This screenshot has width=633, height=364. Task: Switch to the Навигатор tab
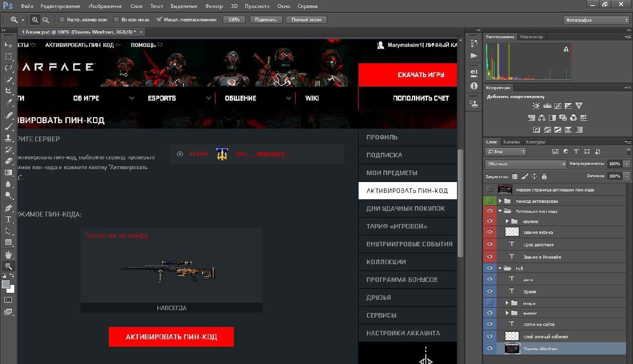[532, 37]
